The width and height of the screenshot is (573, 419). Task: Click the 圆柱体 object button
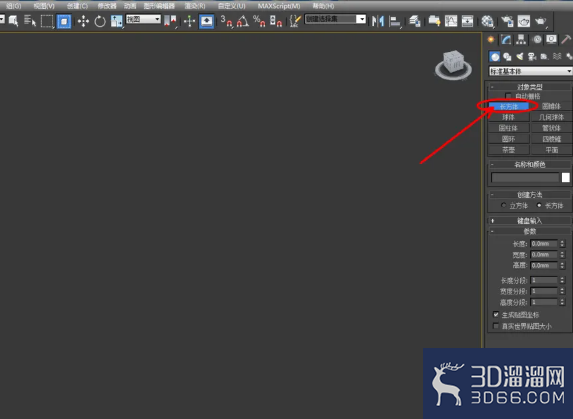pyautogui.click(x=509, y=128)
